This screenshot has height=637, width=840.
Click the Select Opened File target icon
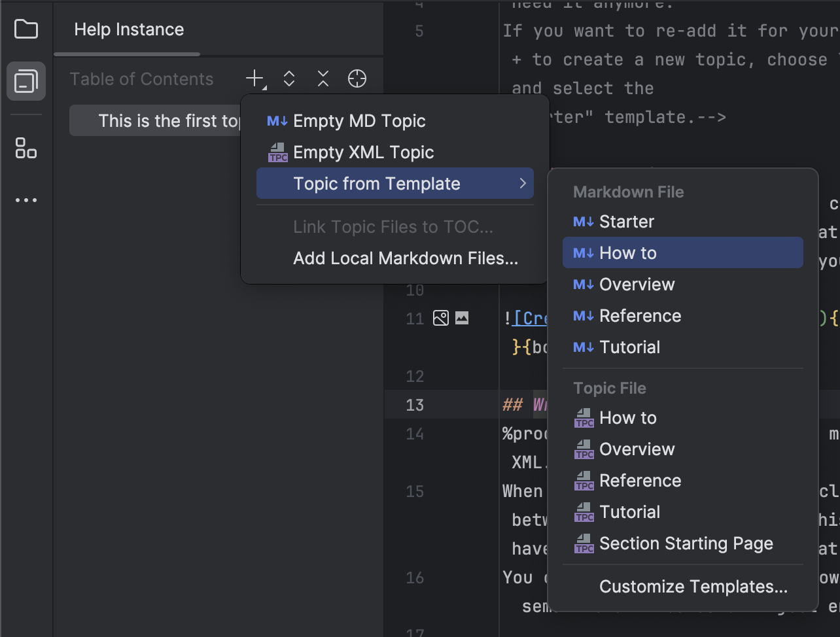tap(357, 79)
